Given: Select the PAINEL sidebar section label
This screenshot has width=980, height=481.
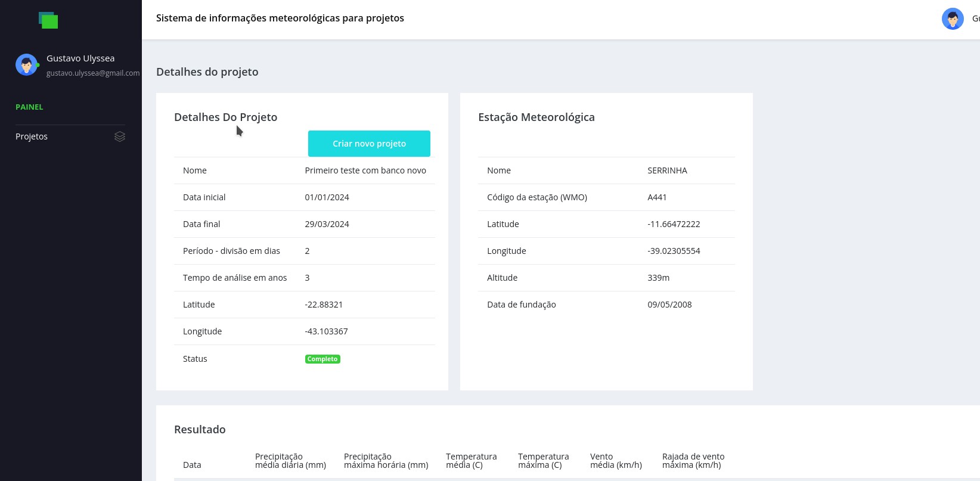Looking at the screenshot, I should click(x=29, y=107).
